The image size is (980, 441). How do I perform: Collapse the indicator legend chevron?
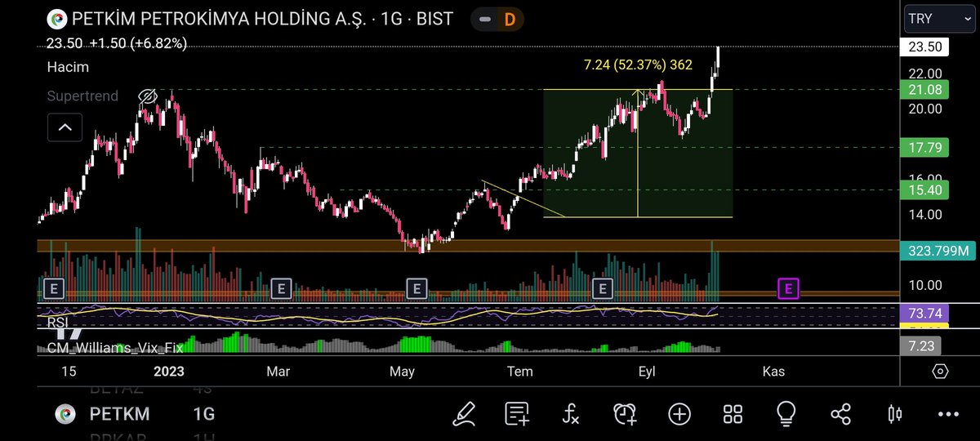pos(65,127)
